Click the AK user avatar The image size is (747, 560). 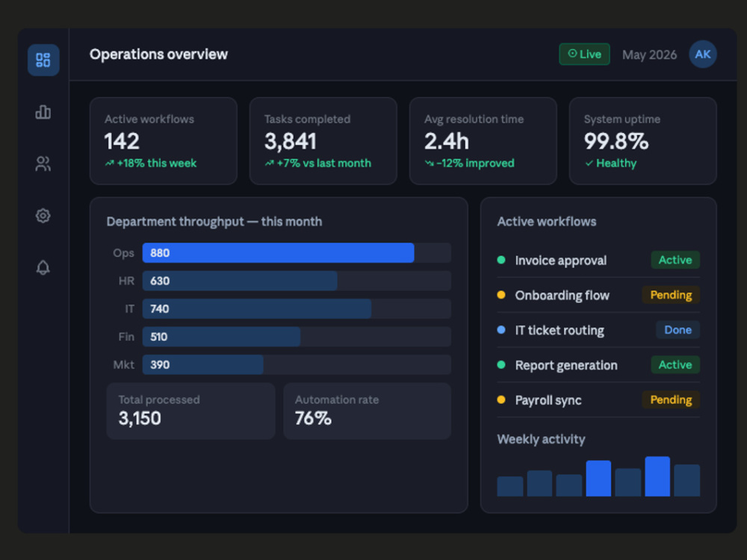pyautogui.click(x=703, y=55)
